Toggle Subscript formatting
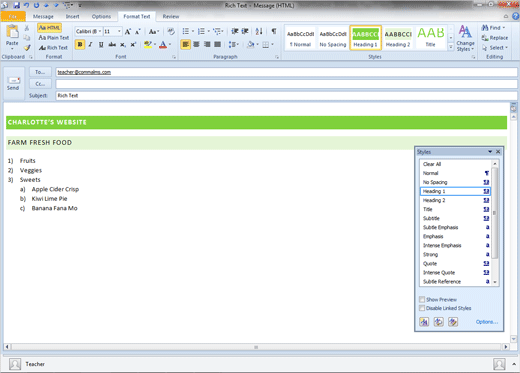Screen dimensions: 520x373 click(x=123, y=45)
